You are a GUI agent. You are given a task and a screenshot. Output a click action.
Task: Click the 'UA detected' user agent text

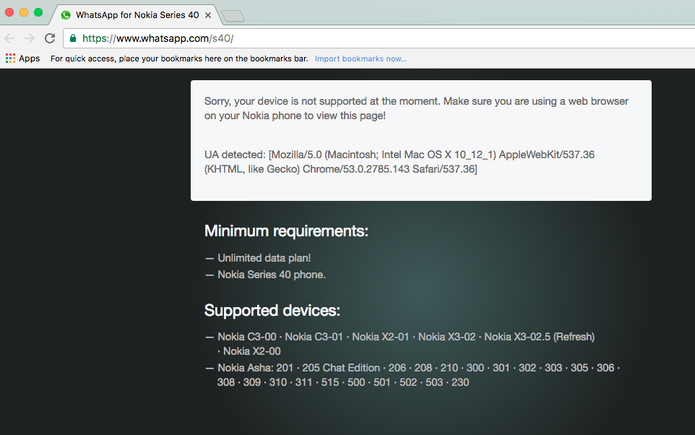[x=399, y=162]
